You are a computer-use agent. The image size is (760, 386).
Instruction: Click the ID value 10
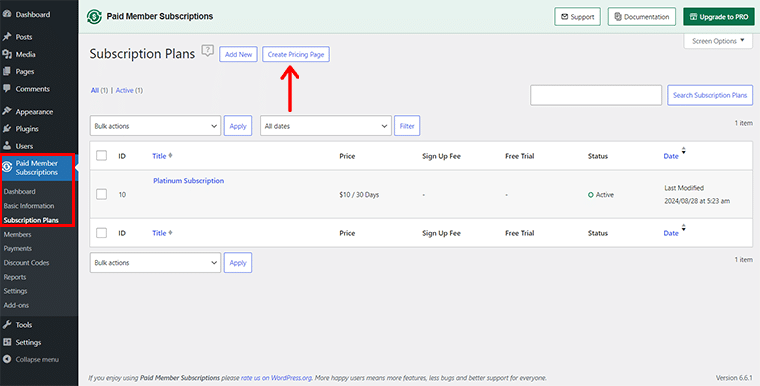pos(122,194)
